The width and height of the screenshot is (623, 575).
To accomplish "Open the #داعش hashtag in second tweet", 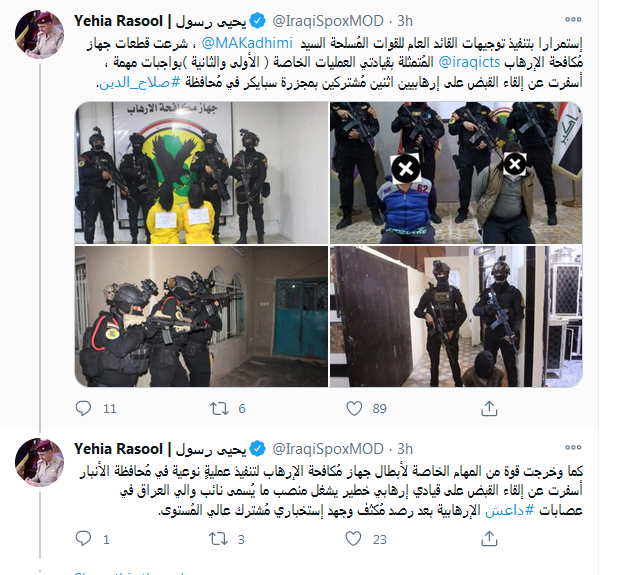I will tap(510, 511).
